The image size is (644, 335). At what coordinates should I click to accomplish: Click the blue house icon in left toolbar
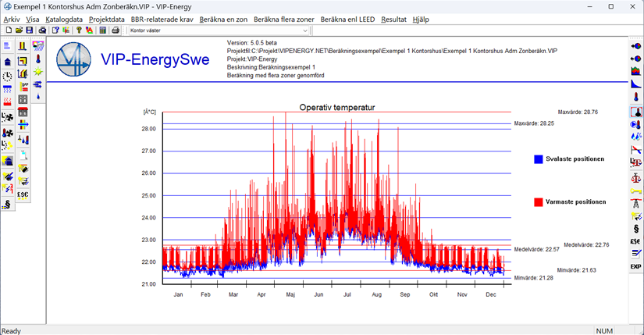tap(8, 61)
